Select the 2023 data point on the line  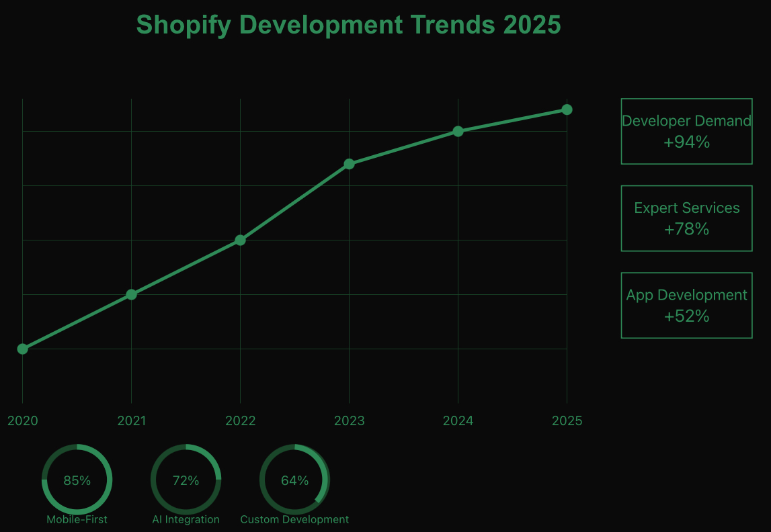pos(349,164)
